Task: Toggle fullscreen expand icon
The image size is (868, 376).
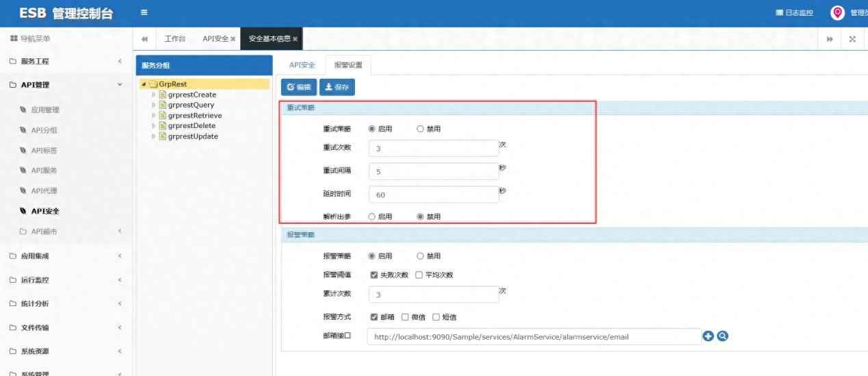Action: pyautogui.click(x=852, y=39)
